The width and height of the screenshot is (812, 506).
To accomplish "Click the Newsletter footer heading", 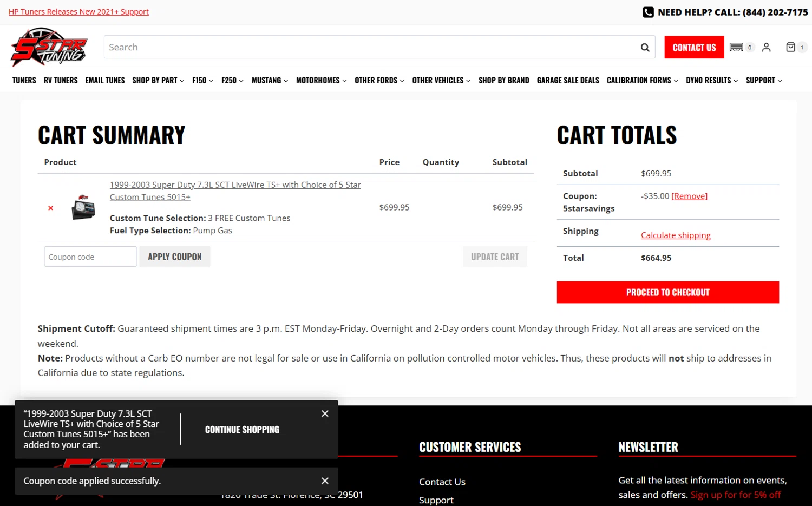I will coord(648,447).
